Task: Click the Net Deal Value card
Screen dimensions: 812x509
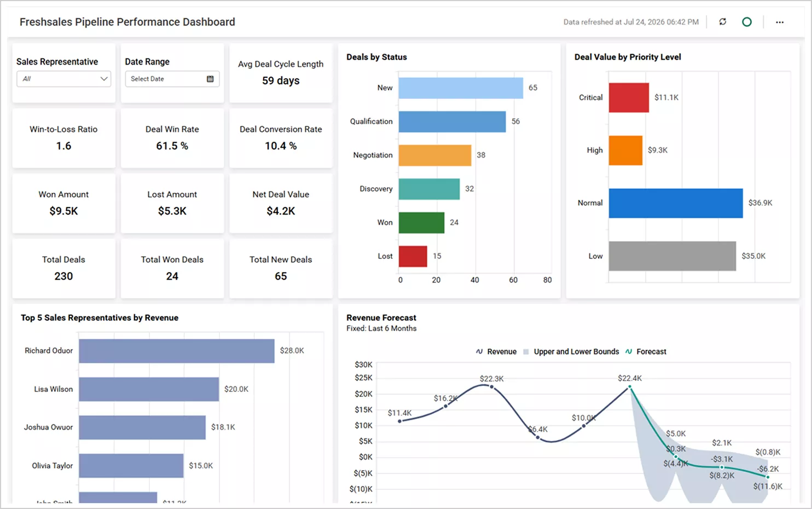Action: tap(281, 203)
